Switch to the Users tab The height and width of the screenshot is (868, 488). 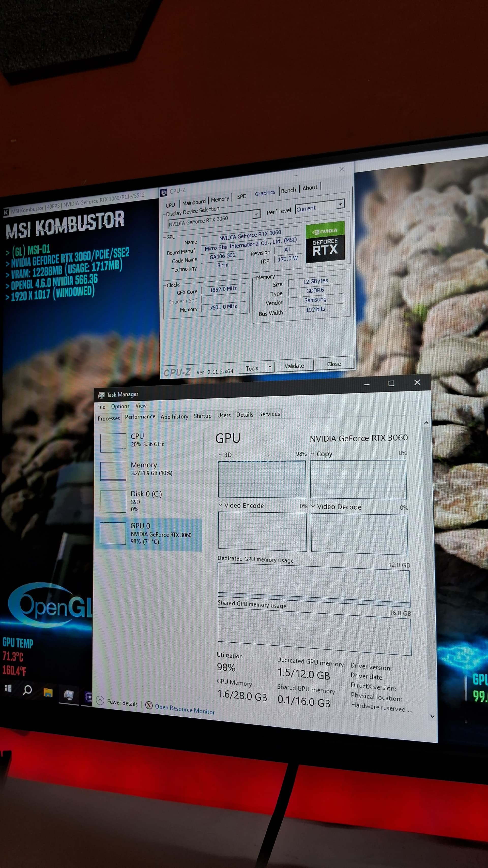click(x=224, y=415)
